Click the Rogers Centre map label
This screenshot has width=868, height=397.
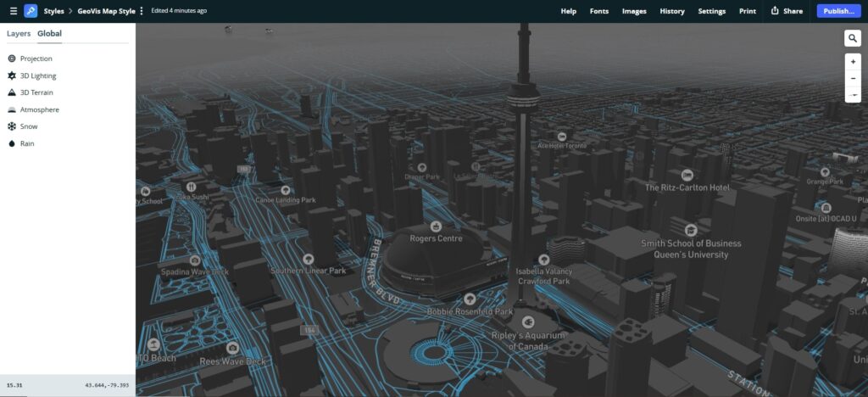(x=435, y=238)
